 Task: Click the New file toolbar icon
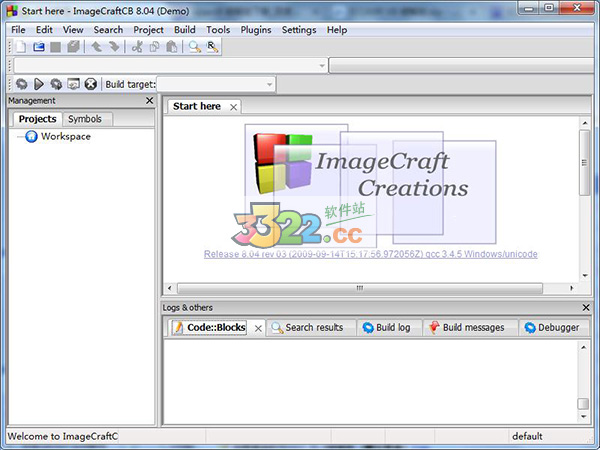(x=21, y=47)
